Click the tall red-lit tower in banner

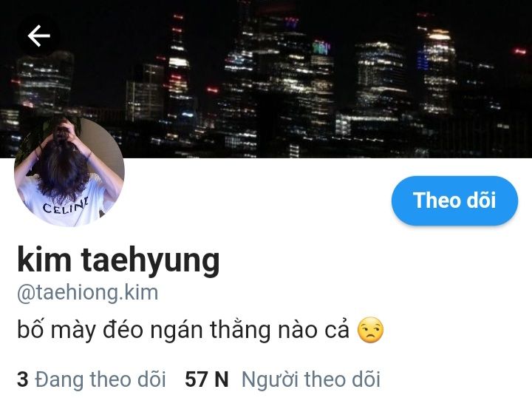point(179,68)
